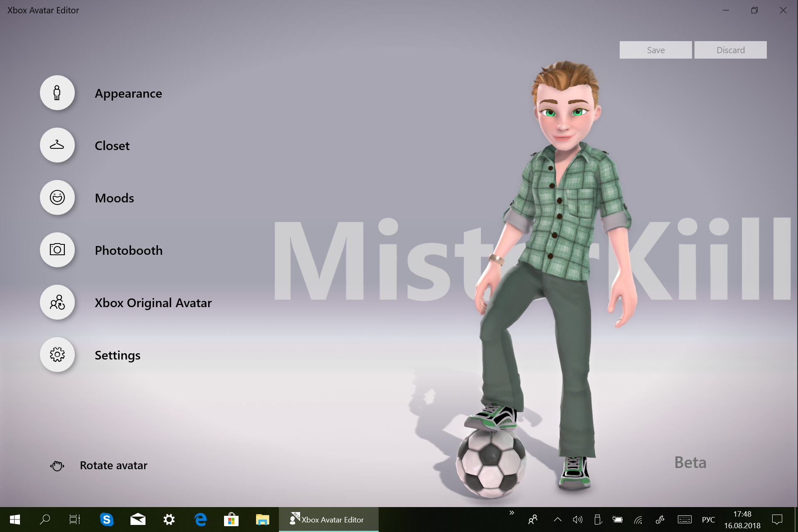798x532 pixels.
Task: Open the Windows Start menu
Action: click(x=15, y=520)
